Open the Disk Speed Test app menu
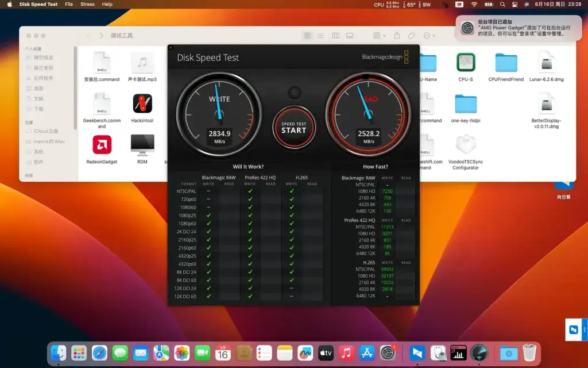 38,4
